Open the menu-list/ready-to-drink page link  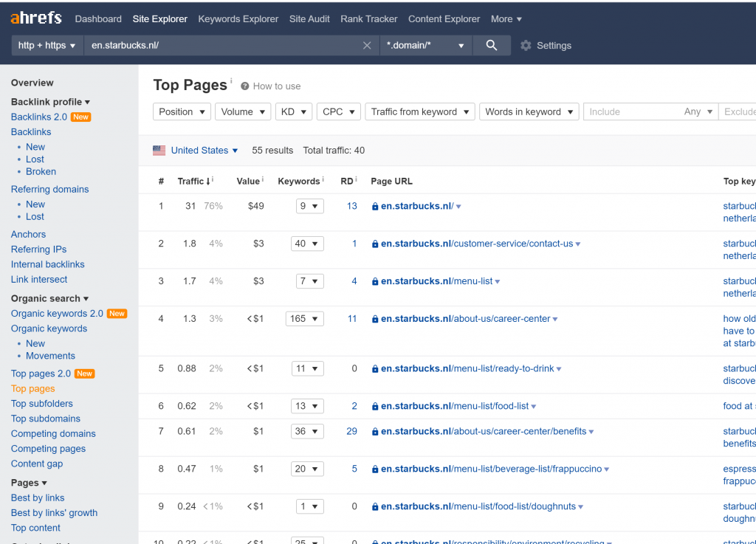pos(467,368)
